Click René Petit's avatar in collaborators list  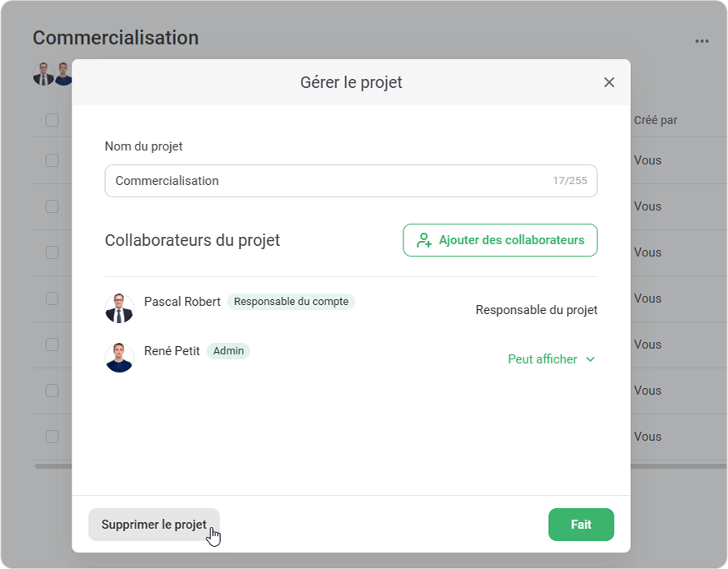[120, 358]
